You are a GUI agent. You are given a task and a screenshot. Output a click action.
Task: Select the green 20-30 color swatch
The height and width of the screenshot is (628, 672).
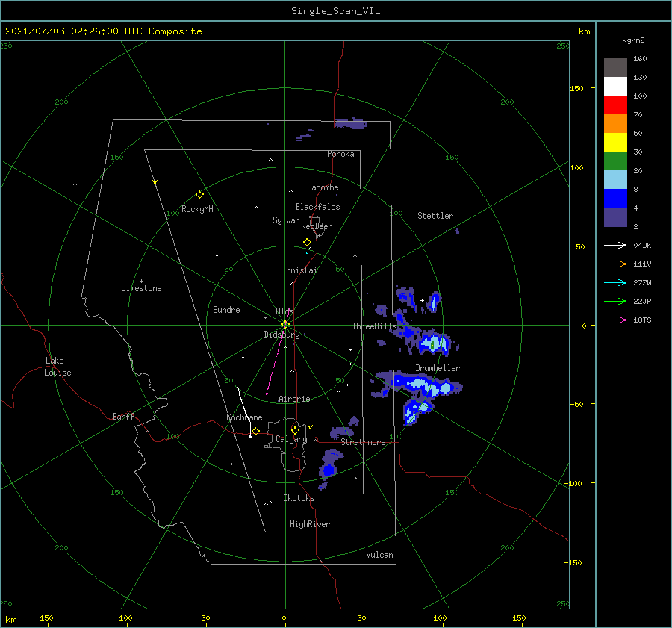pos(615,161)
